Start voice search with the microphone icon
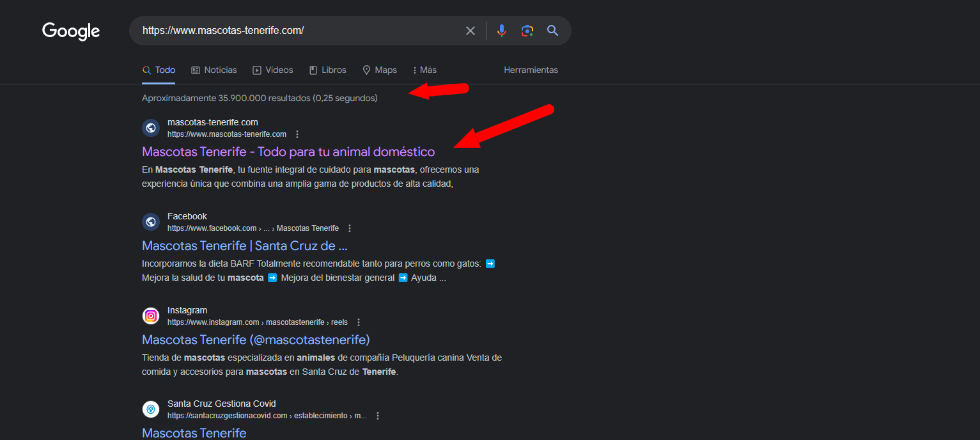Image resolution: width=980 pixels, height=440 pixels. point(502,31)
